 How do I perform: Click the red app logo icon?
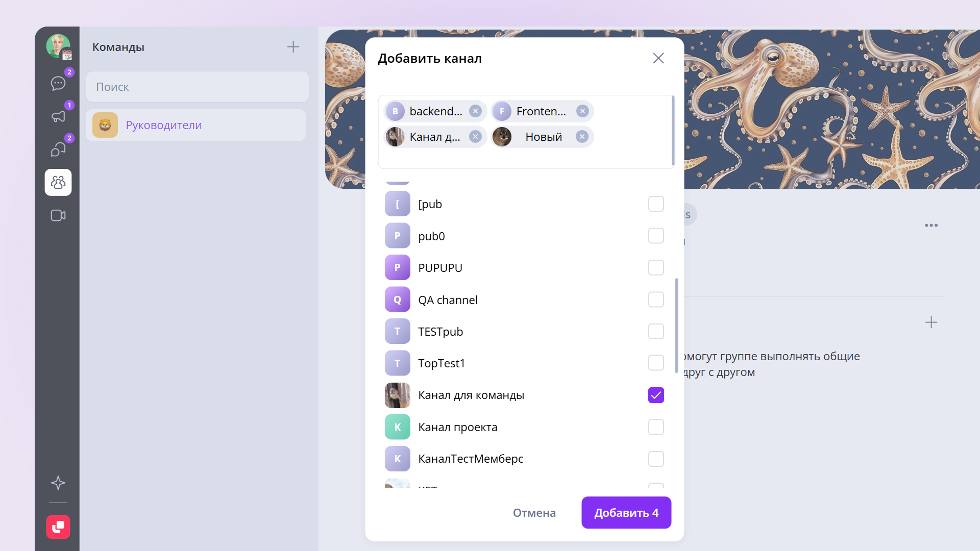58,527
